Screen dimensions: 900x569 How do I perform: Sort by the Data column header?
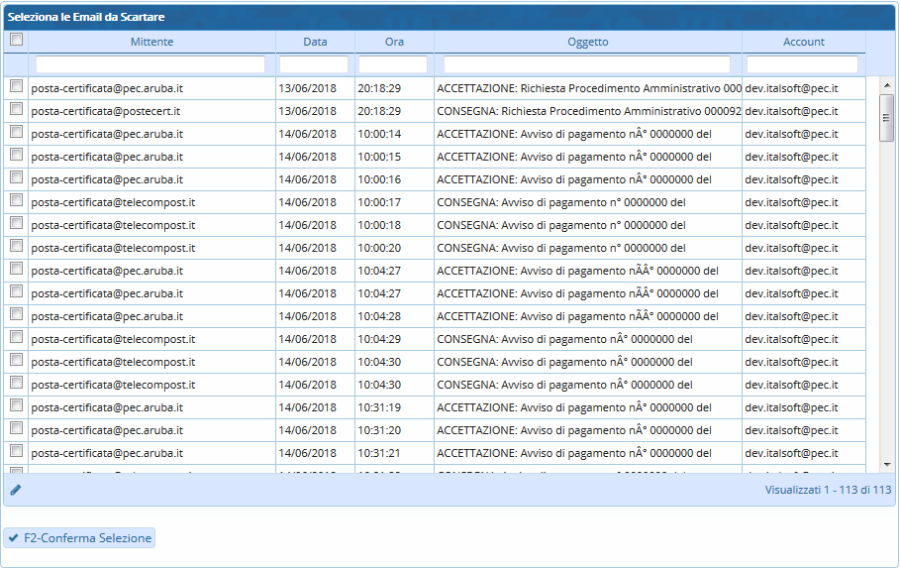pyautogui.click(x=315, y=42)
